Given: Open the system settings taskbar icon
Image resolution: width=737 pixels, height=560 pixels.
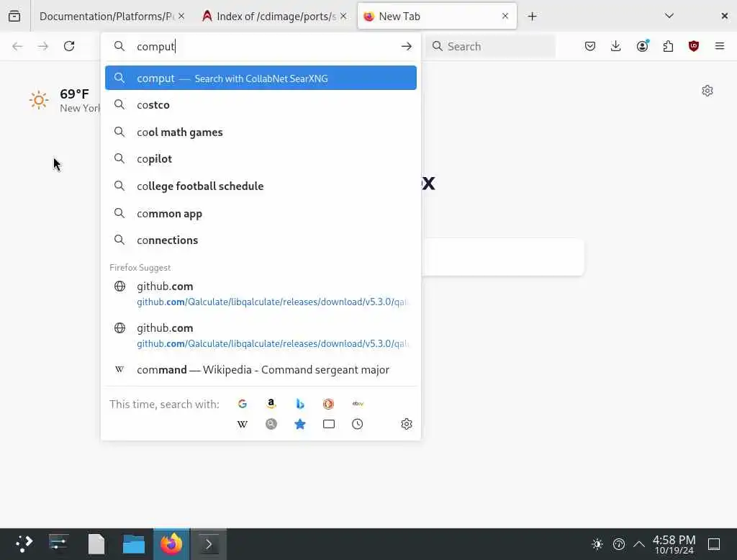Looking at the screenshot, I should click(x=58, y=544).
